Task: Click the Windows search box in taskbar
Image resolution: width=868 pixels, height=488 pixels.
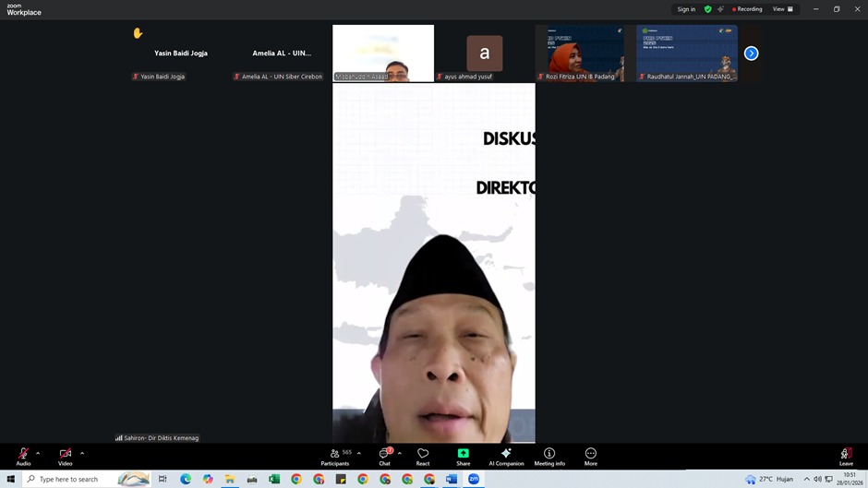Action: pos(78,479)
